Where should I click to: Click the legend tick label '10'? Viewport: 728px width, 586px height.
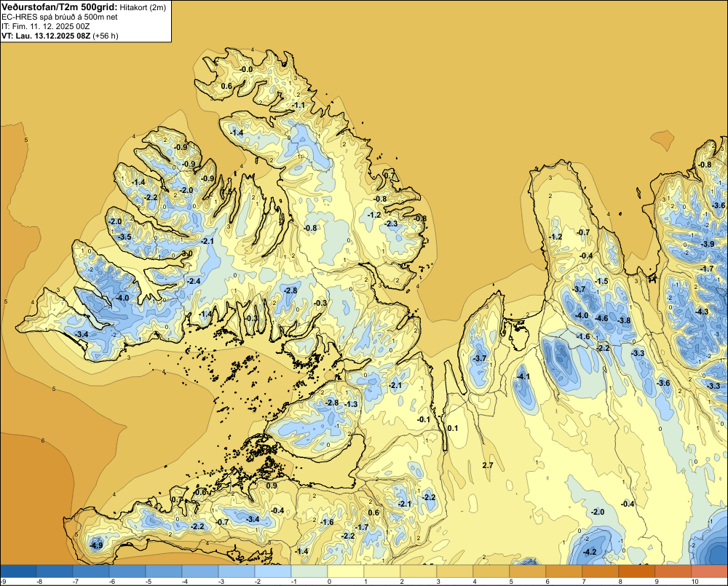695,582
